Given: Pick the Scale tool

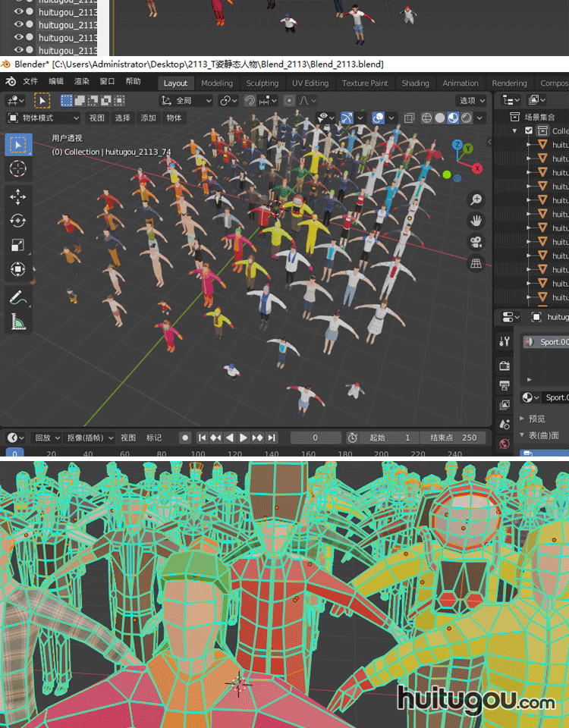Looking at the screenshot, I should (18, 245).
